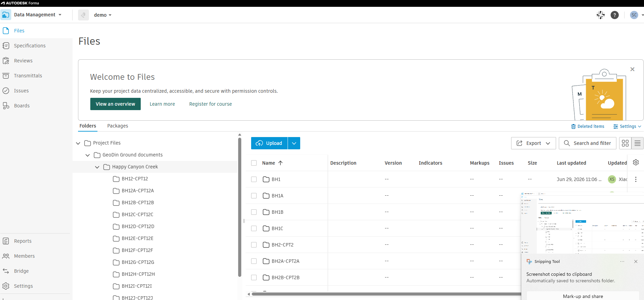Screen dimensions: 644x300
Task: Collapse the Project Files tree node
Action: [x=78, y=143]
